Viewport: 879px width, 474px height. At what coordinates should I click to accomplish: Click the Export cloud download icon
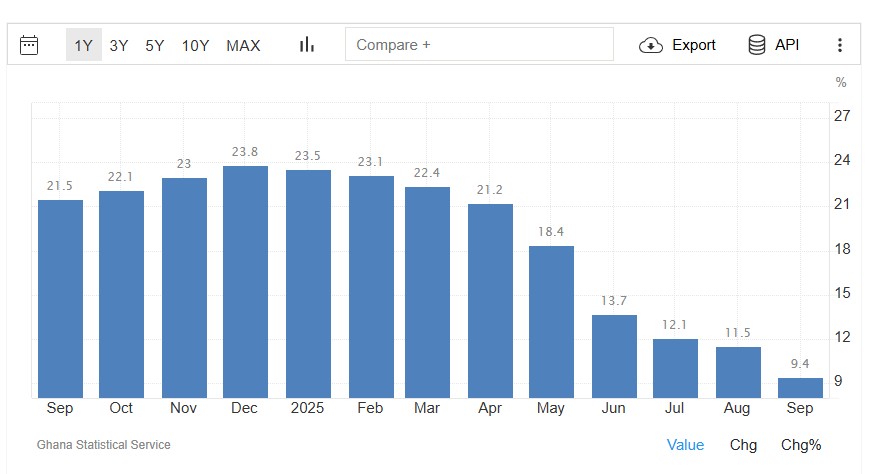651,45
